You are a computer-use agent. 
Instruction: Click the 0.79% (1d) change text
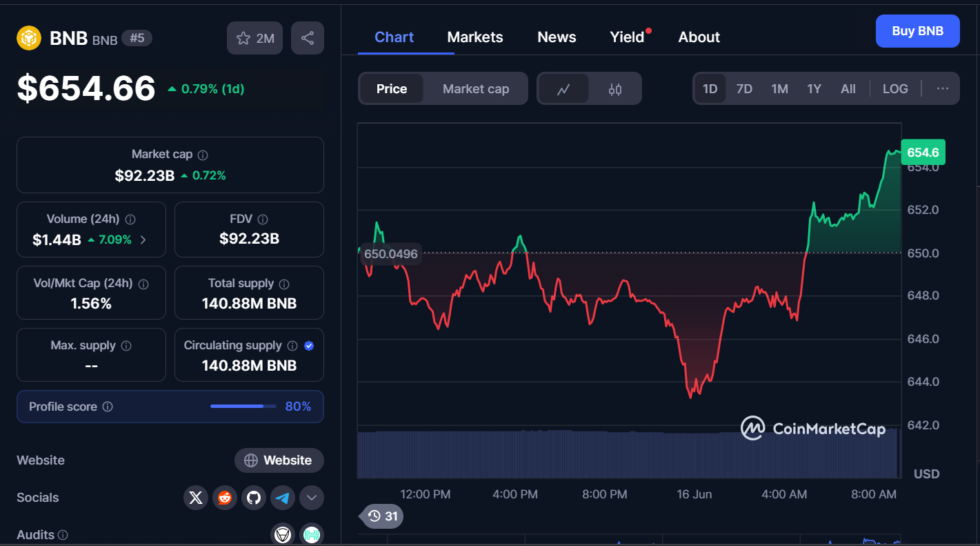coord(212,89)
